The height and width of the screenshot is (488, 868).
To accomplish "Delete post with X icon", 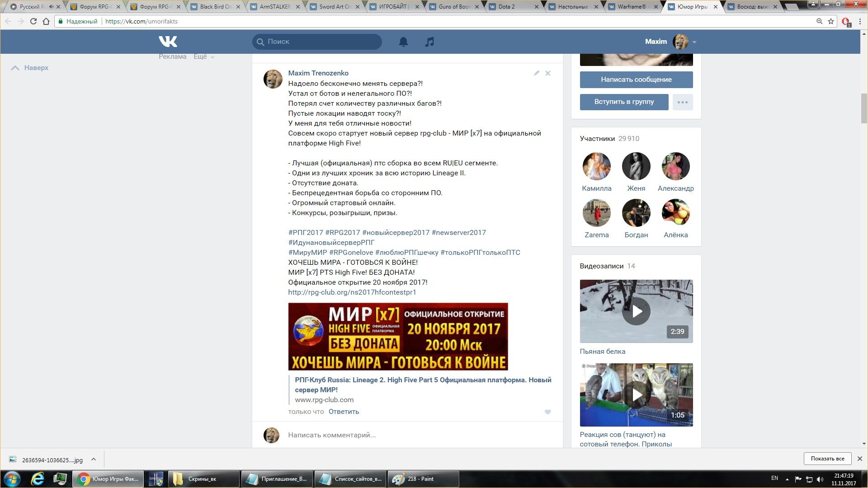I will [547, 73].
